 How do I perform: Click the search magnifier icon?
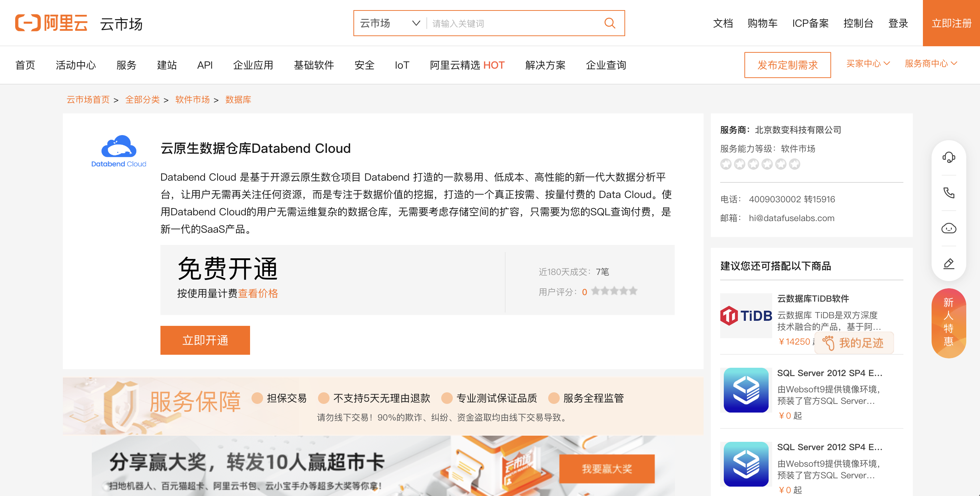pos(610,23)
